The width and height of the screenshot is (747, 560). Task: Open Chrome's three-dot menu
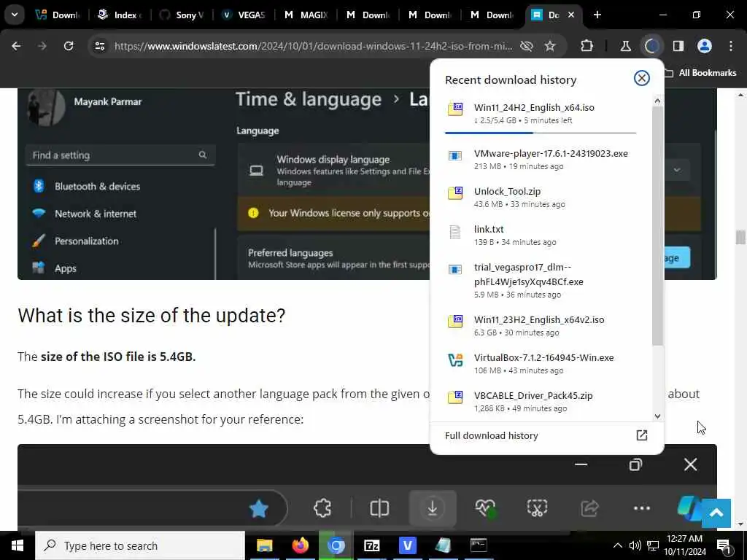(x=731, y=46)
